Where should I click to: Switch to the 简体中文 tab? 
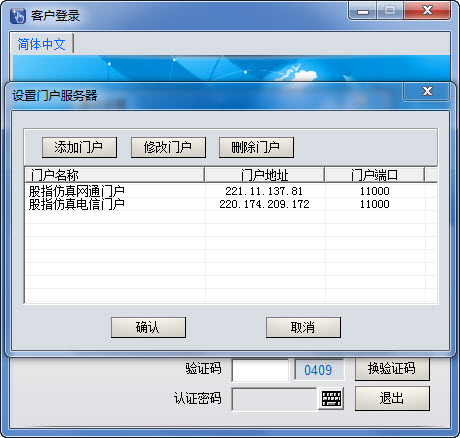point(42,44)
